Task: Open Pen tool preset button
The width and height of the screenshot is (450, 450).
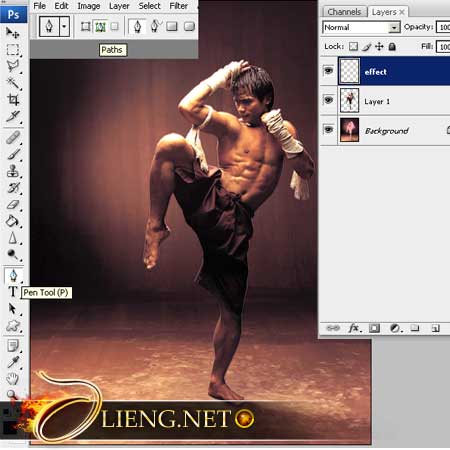Action: coord(49,26)
